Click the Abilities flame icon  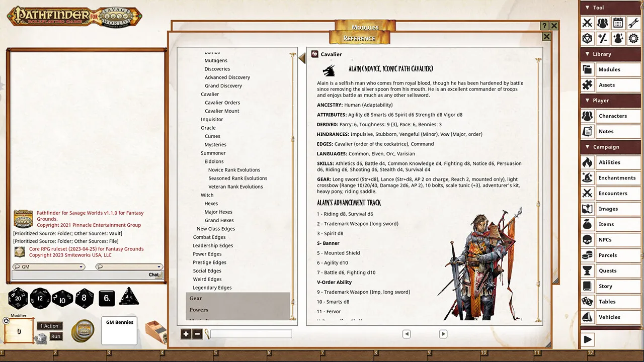coord(587,162)
